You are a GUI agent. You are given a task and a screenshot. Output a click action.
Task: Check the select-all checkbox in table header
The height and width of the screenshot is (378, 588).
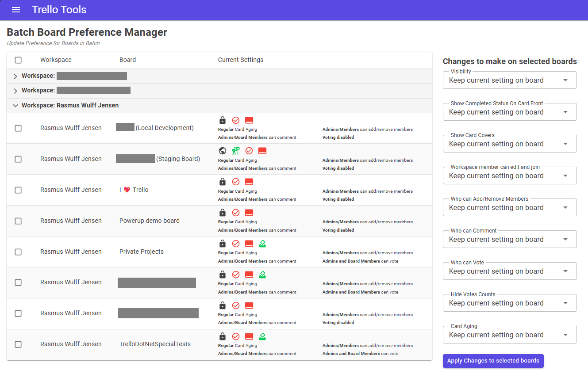coord(18,60)
